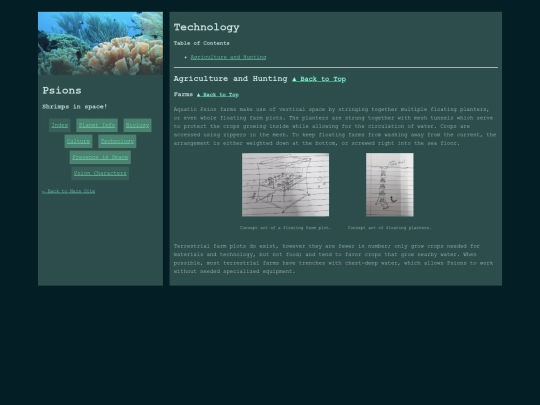Click the Table of Contents label
The height and width of the screenshot is (405, 540).
(x=201, y=43)
